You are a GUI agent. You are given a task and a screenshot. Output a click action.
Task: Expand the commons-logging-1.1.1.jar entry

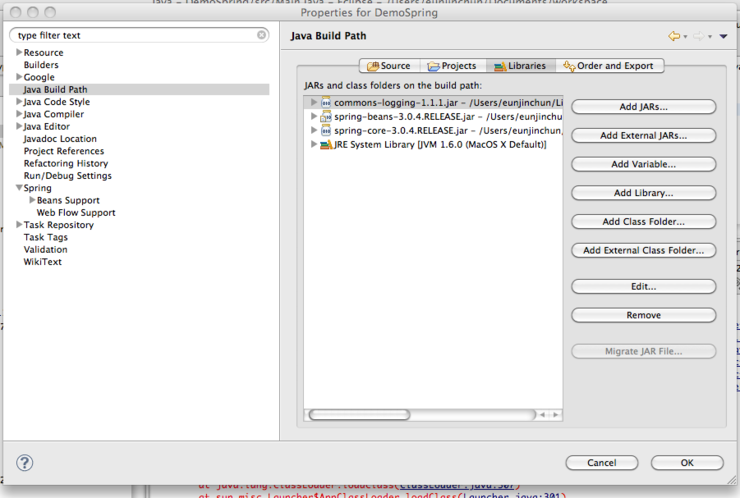click(314, 103)
